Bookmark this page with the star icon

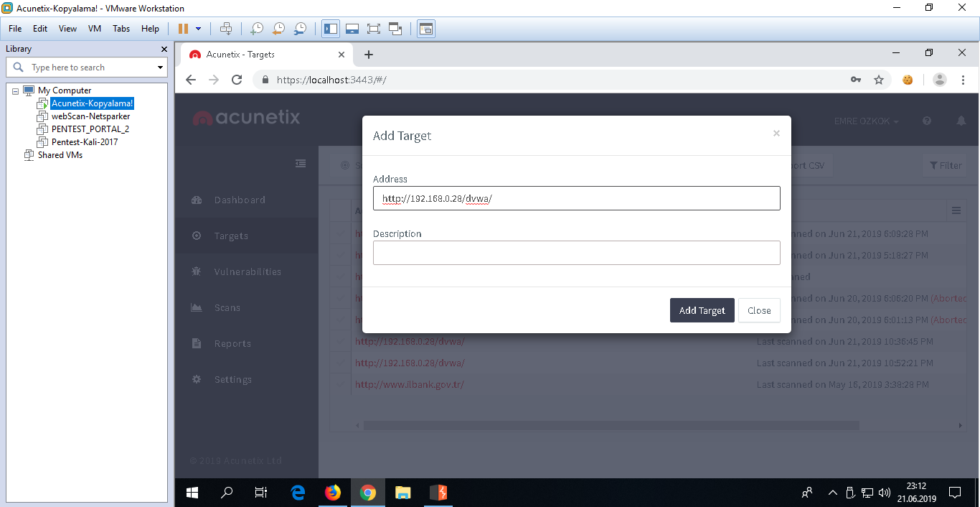[x=879, y=80]
